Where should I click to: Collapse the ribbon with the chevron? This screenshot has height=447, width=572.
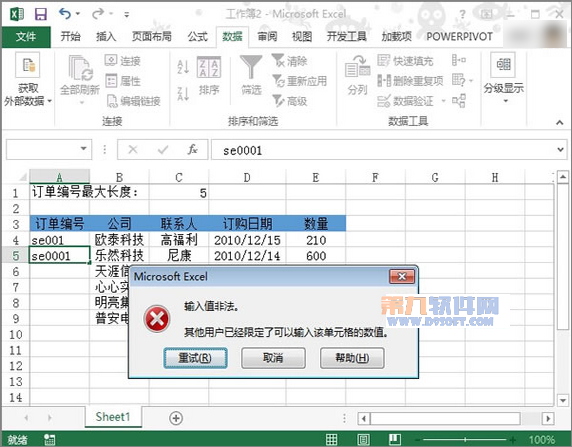(560, 123)
